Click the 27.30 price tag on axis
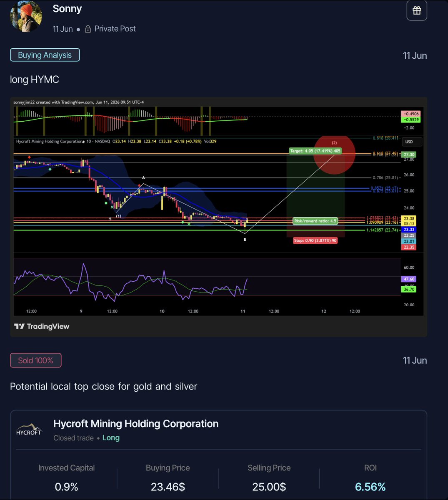 (409, 154)
